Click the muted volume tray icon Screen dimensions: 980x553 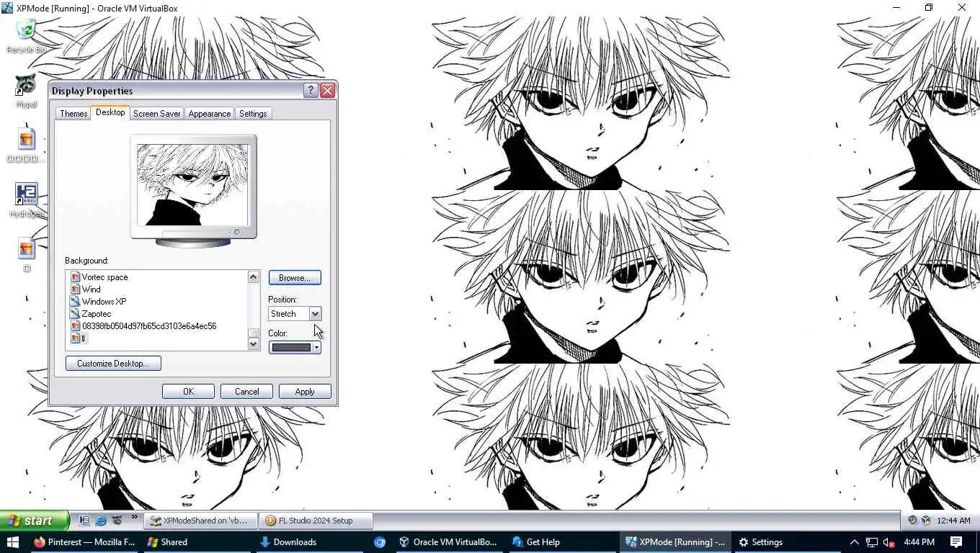click(889, 542)
